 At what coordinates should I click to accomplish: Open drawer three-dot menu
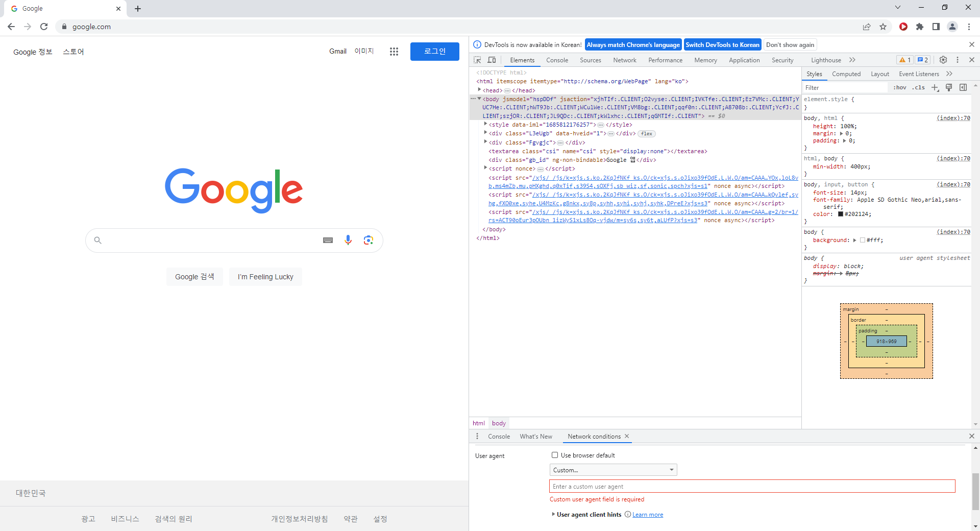coord(477,436)
